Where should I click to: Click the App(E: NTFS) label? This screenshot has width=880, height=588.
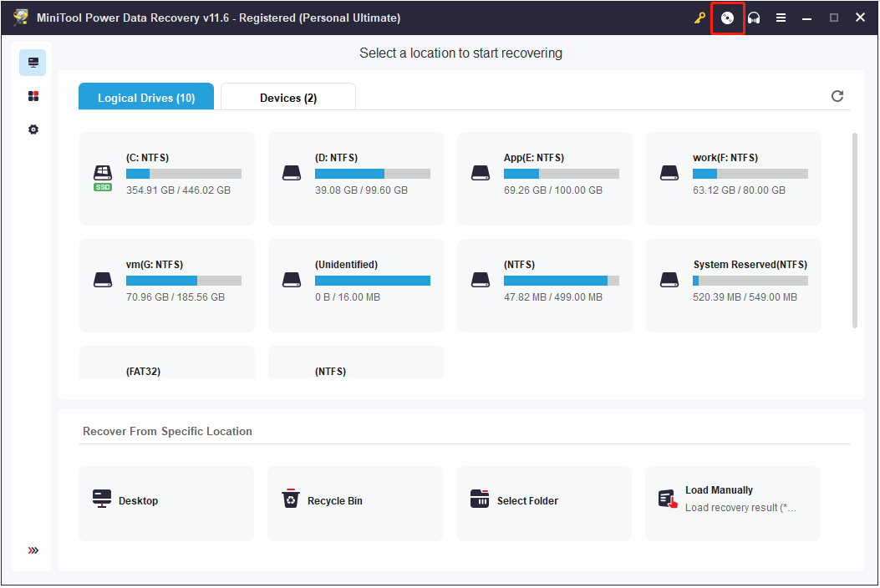[x=534, y=158]
